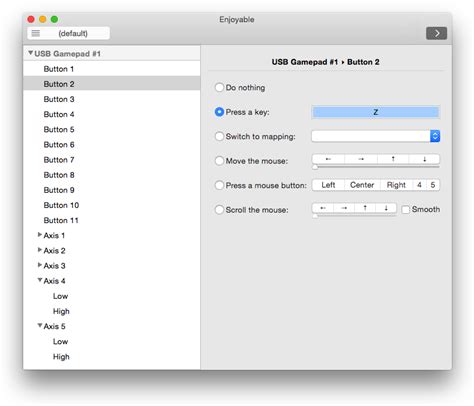
Task: Select mouse move right arrow segment
Action: (x=361, y=159)
